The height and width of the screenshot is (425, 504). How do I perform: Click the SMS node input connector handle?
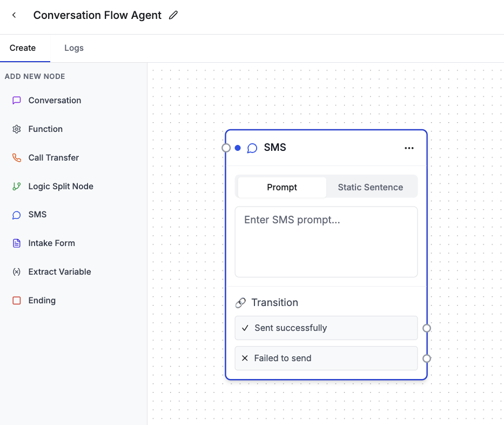[226, 148]
